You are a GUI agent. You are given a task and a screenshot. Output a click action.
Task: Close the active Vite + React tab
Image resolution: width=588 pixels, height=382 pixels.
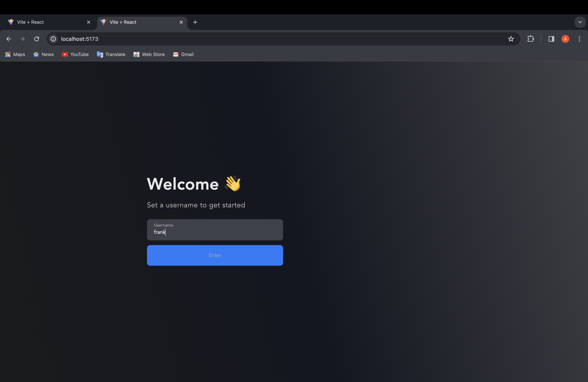click(181, 22)
